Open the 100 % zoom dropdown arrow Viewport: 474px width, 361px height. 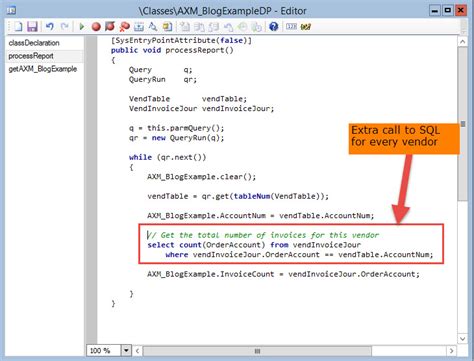[126, 350]
